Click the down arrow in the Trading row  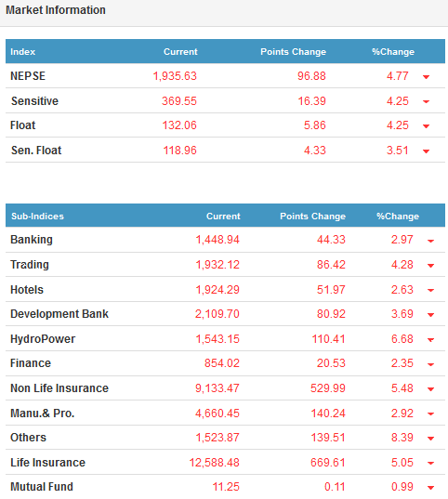[430, 266]
